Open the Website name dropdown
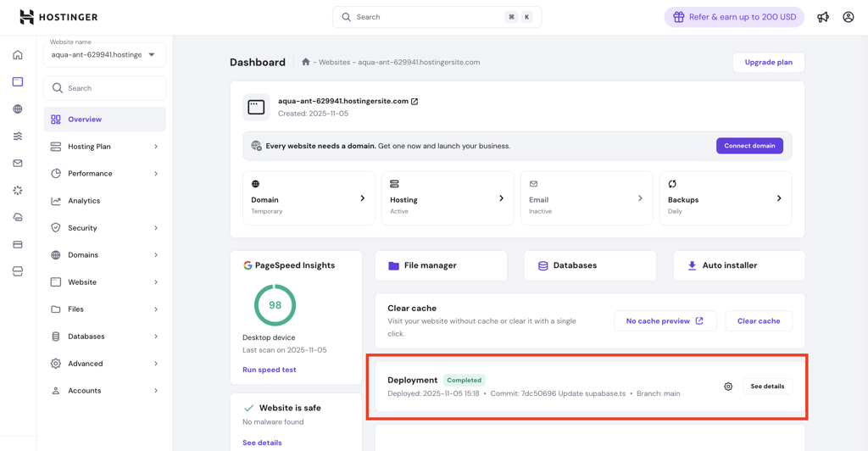 (x=104, y=55)
